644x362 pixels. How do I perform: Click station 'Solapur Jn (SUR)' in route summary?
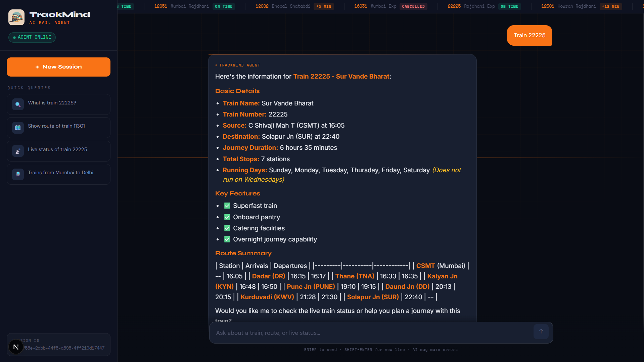(373, 297)
